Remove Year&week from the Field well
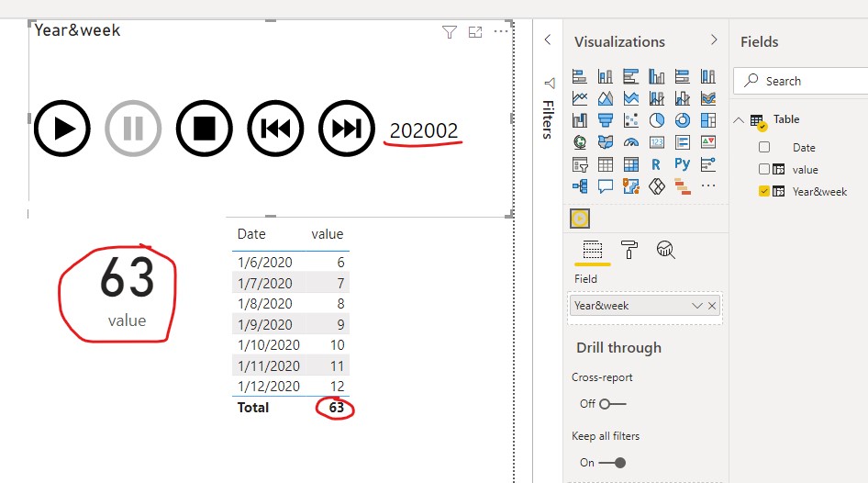 click(712, 306)
